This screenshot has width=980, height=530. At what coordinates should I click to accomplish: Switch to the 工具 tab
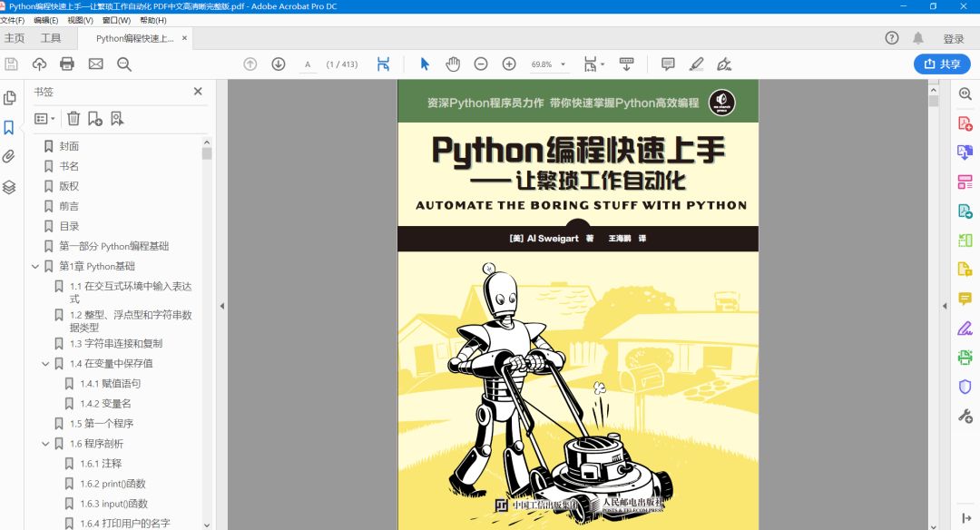[x=51, y=38]
